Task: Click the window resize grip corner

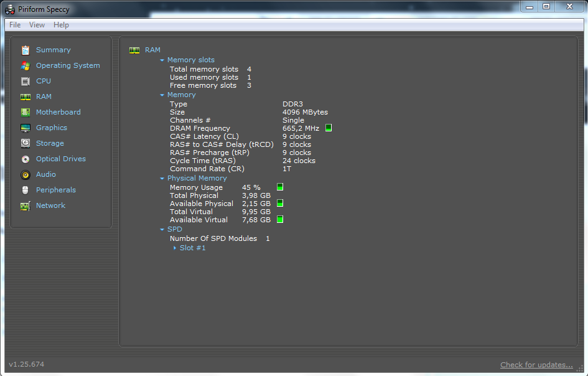Action: 580,369
